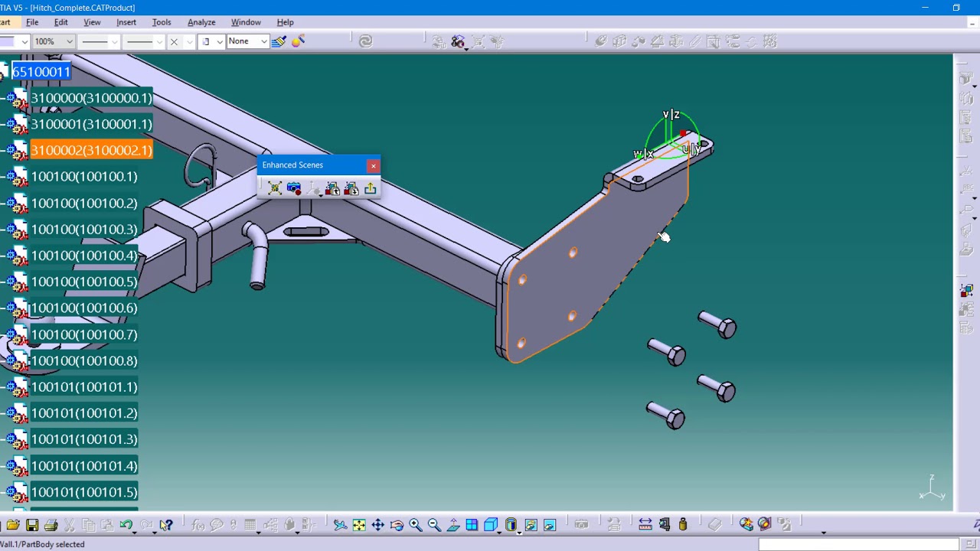The image size is (980, 551).
Task: Click the Graphic Properties Wizard icon
Action: 298,41
